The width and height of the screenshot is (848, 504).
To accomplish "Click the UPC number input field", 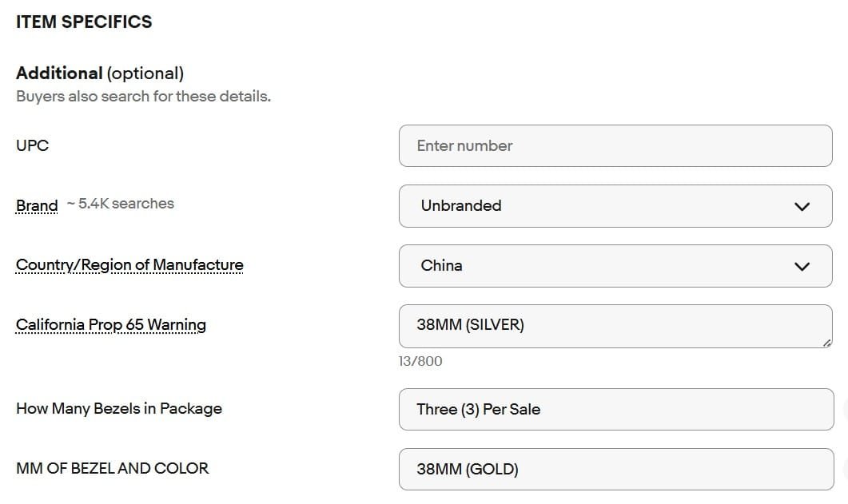I will coord(615,146).
